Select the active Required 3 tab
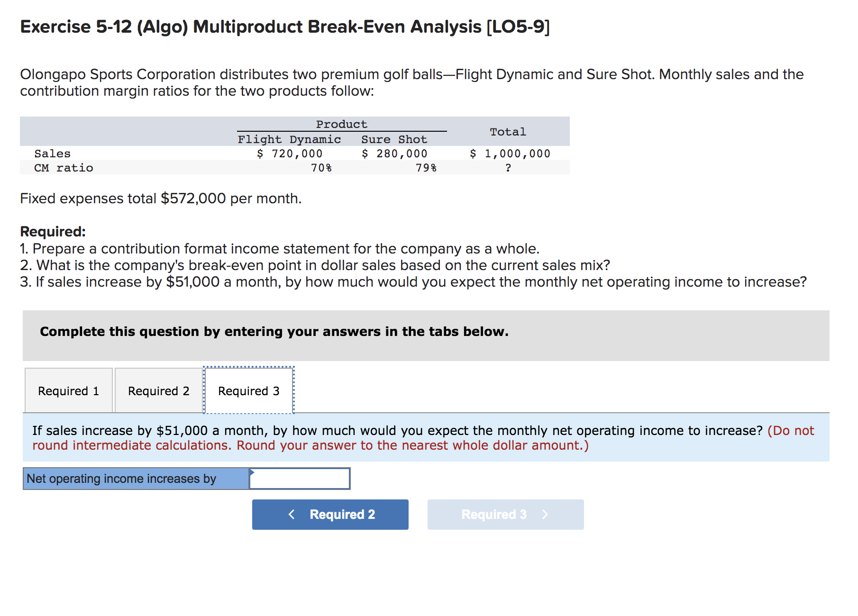 pyautogui.click(x=248, y=390)
